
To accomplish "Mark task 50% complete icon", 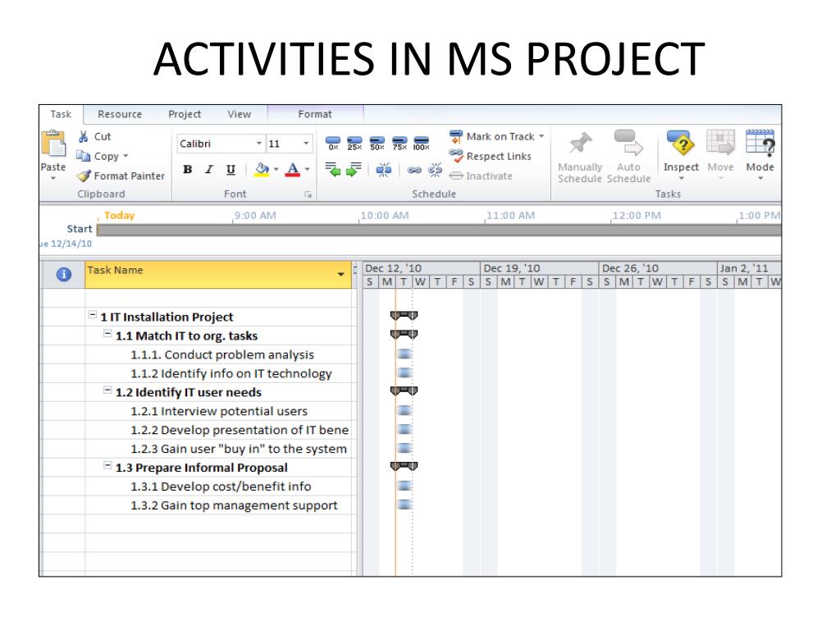I will coord(377,144).
